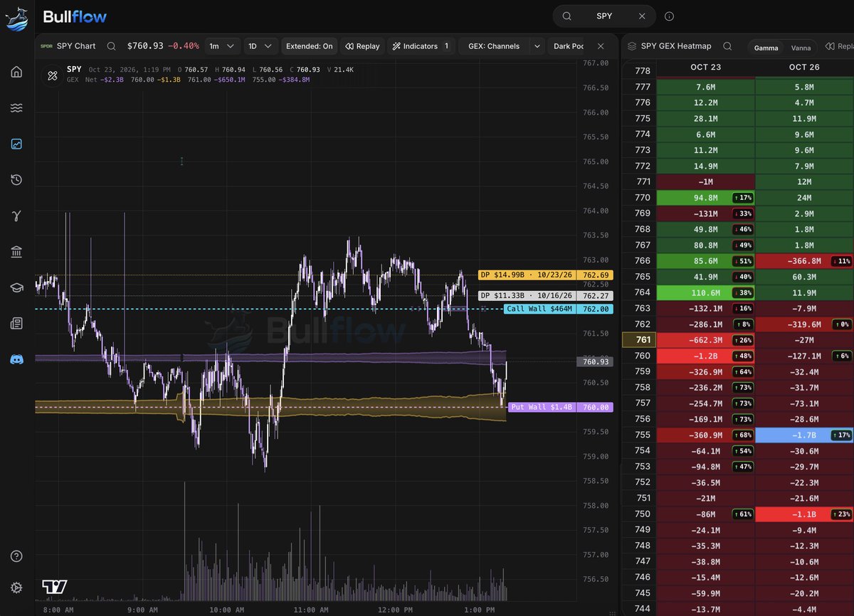This screenshot has height=616, width=854.
Task: Click the -1.1B cell at strike 750
Action: (804, 514)
